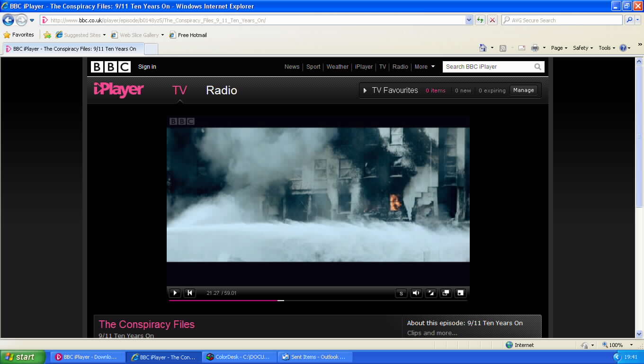The image size is (644, 364).
Task: Select the large TV tab in iPlayer
Action: (179, 91)
